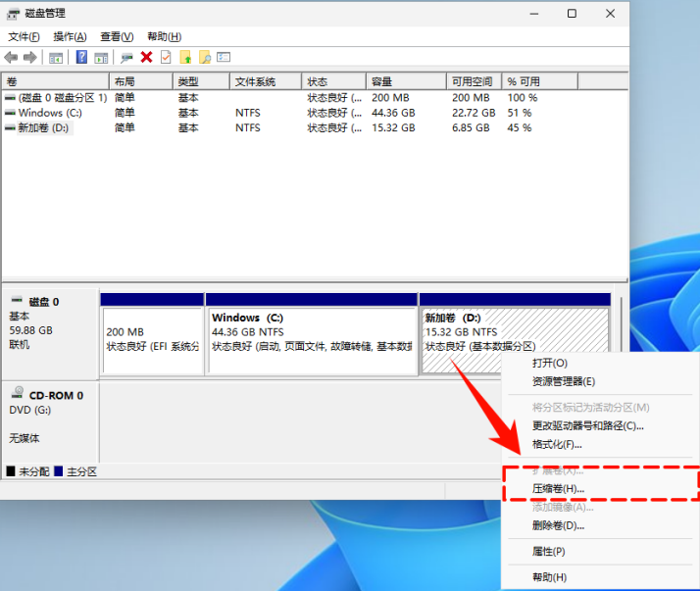
Task: Click the 15.32 GB capacity cell
Action: (x=393, y=128)
